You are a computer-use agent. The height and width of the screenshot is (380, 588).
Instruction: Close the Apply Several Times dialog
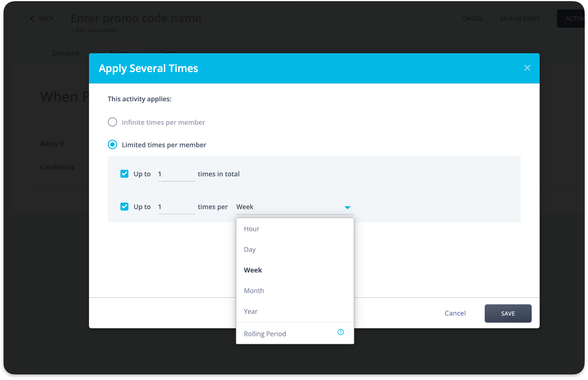527,68
